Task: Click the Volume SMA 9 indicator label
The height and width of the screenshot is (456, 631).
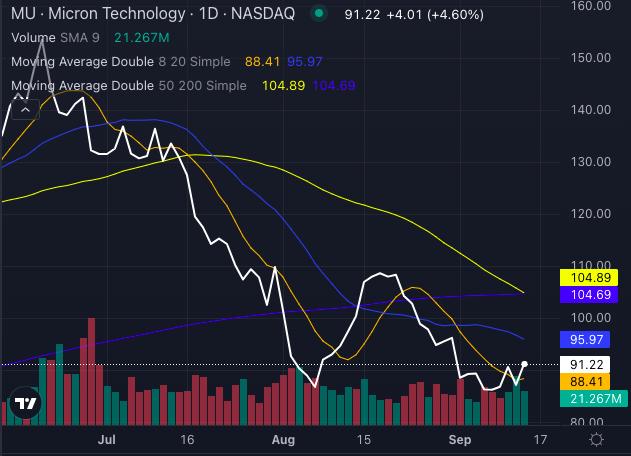Action: 55,38
